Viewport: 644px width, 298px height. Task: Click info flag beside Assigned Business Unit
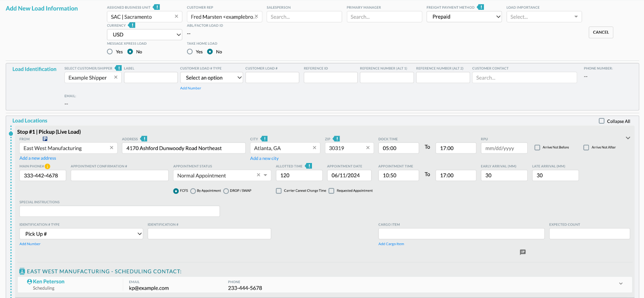(157, 7)
